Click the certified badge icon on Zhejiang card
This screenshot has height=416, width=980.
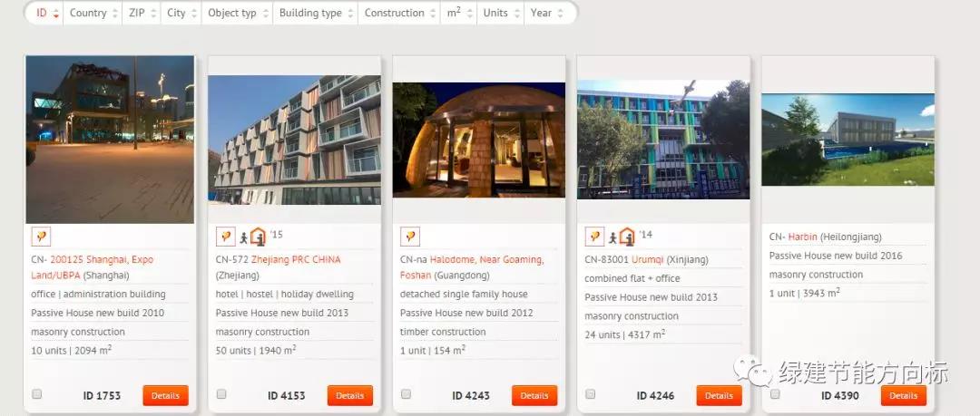(225, 237)
